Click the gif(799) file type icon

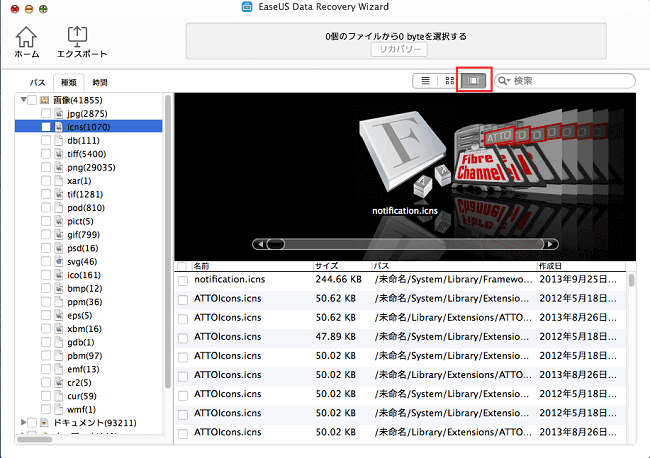coord(59,235)
